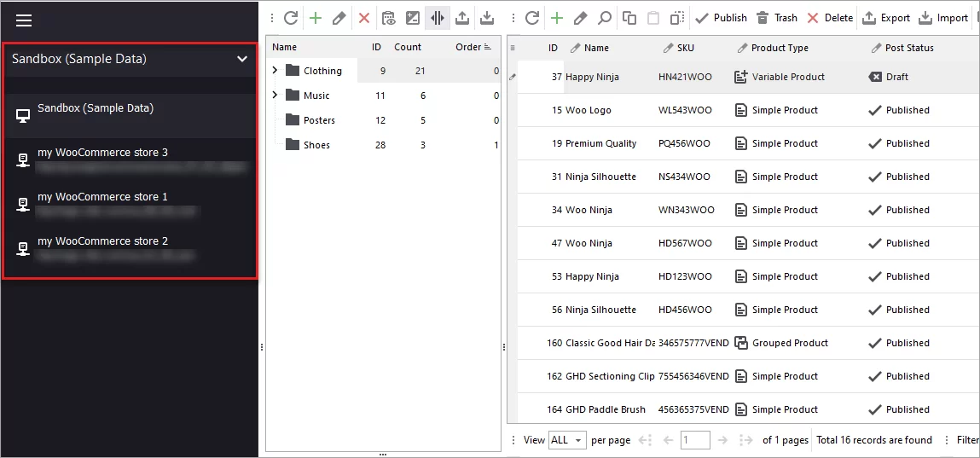Collapse the Sandbox store selector dropdown
This screenshot has width=980, height=458.
click(x=242, y=59)
